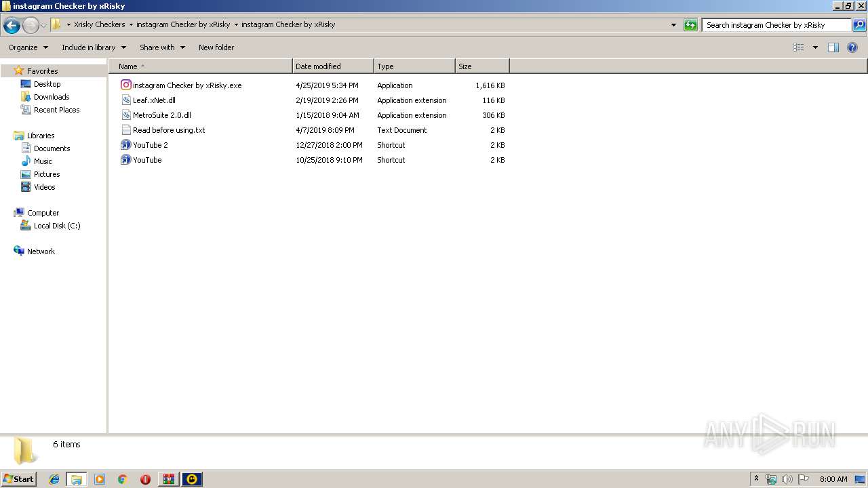Open the Documents library
The image size is (868, 488).
52,148
